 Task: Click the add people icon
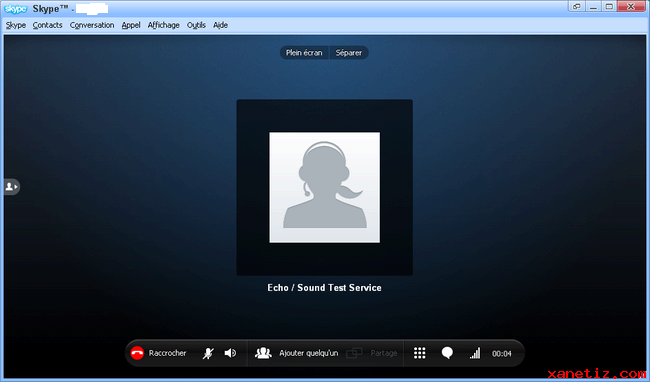click(x=263, y=353)
